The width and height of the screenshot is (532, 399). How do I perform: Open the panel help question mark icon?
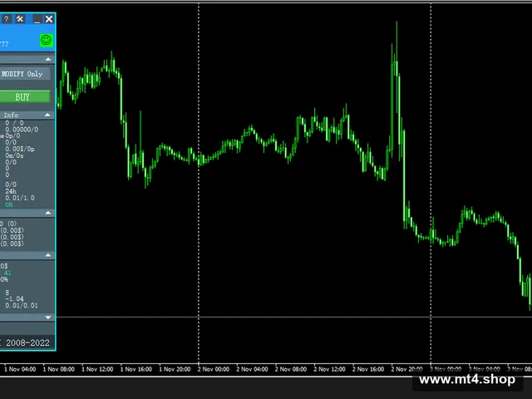[x=6, y=19]
